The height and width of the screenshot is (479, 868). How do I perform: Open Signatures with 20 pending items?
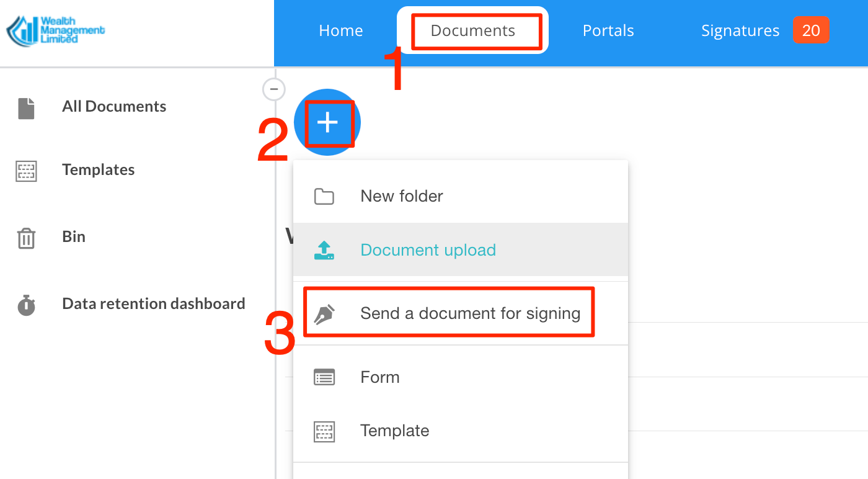pos(740,30)
